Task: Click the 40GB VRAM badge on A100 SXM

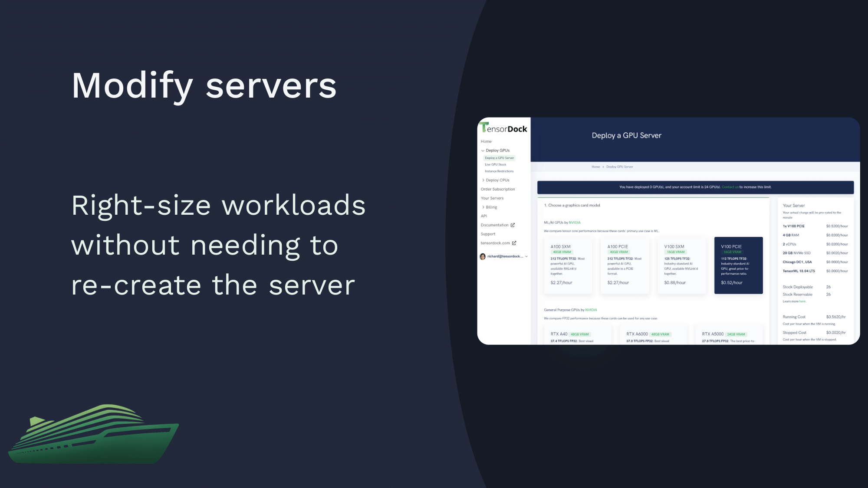Action: coord(562,252)
